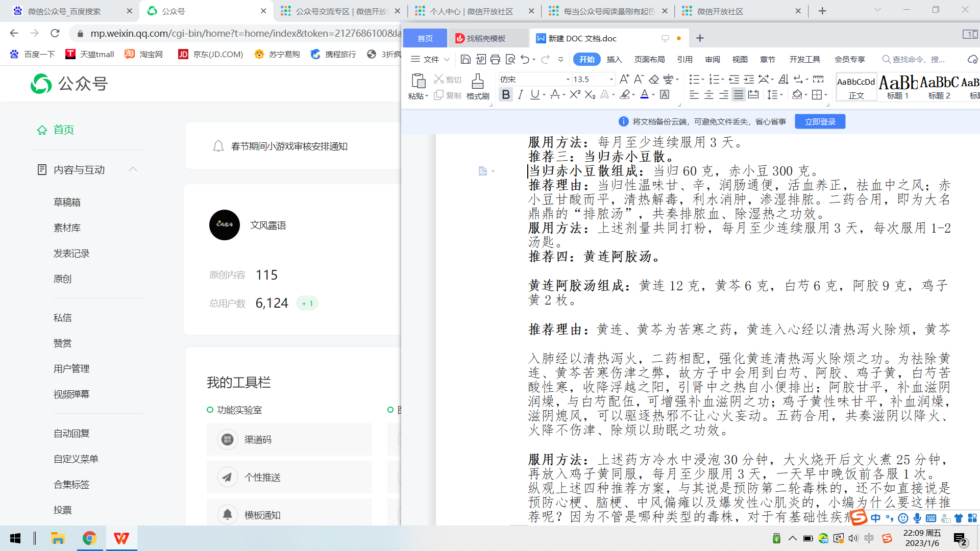
Task: Click the superscript X² icon
Action: coord(575,94)
